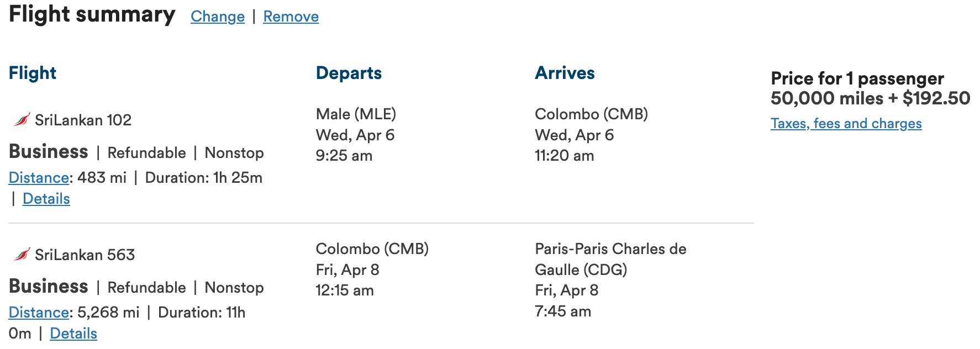Click the Flight column header
980x349 pixels.
click(x=32, y=72)
